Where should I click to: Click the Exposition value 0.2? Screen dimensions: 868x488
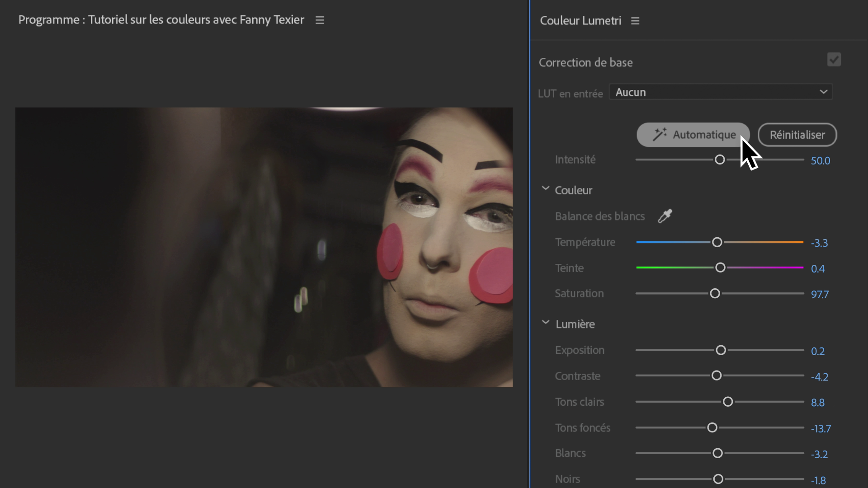point(817,352)
